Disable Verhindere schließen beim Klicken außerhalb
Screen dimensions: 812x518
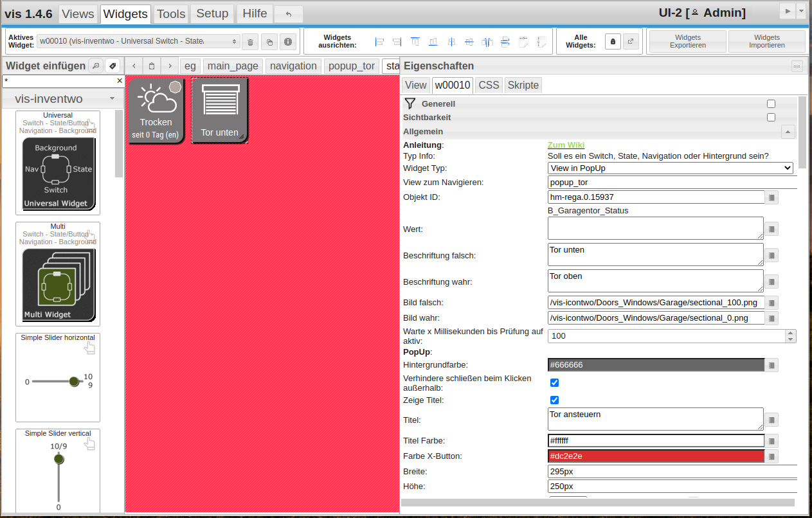pyautogui.click(x=555, y=383)
